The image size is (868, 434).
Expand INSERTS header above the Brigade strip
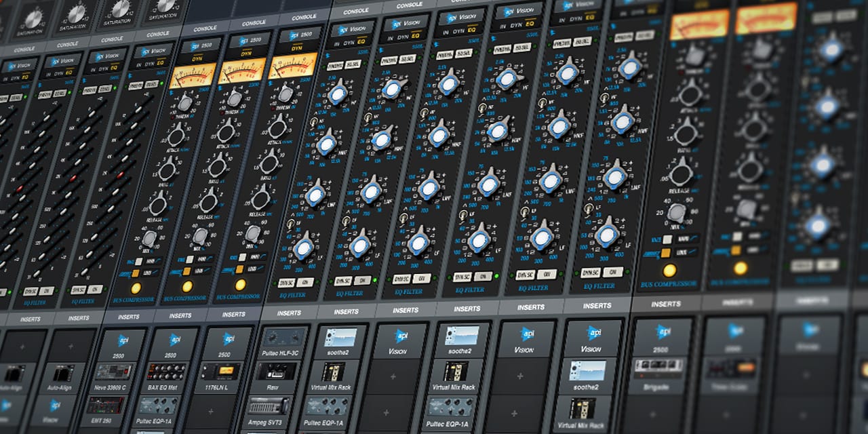665,304
